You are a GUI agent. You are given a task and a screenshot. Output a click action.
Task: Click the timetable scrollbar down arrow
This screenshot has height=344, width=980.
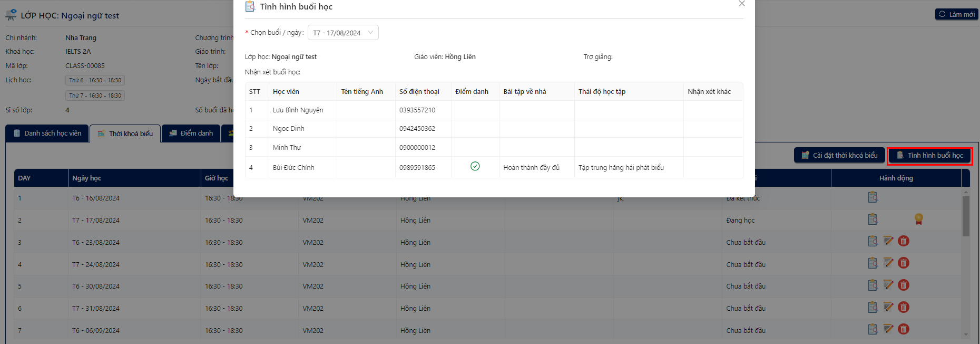click(x=966, y=335)
